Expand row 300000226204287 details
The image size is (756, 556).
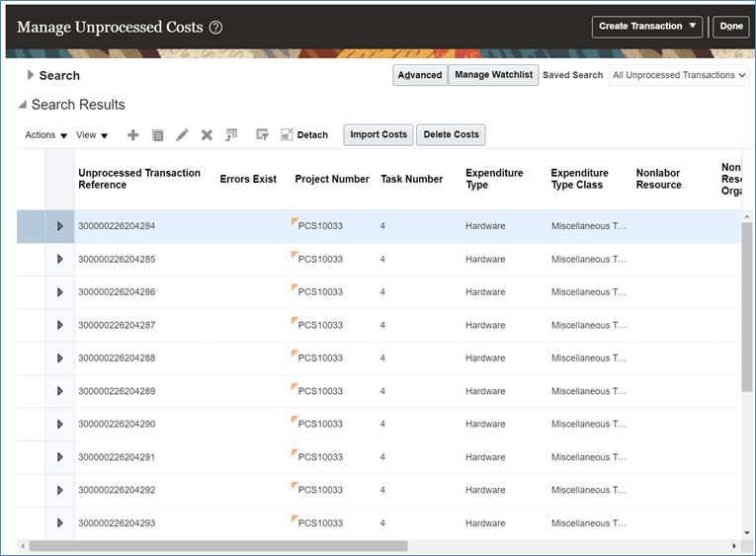pos(59,325)
